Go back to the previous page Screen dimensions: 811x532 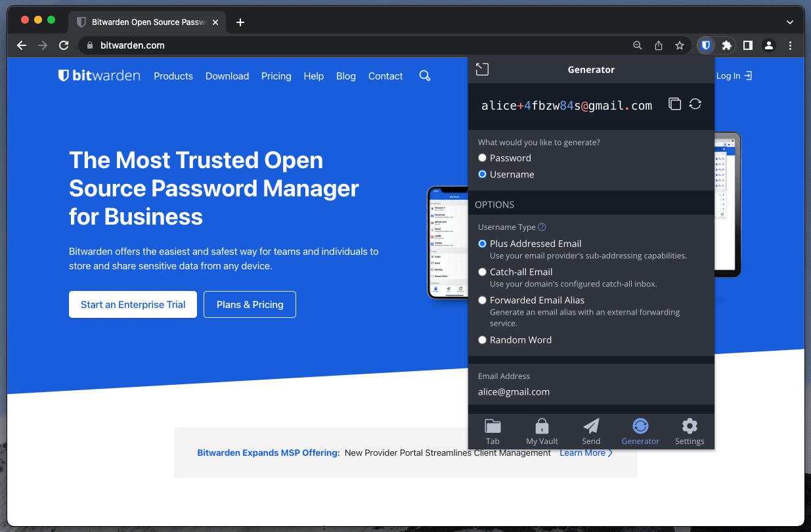22,45
